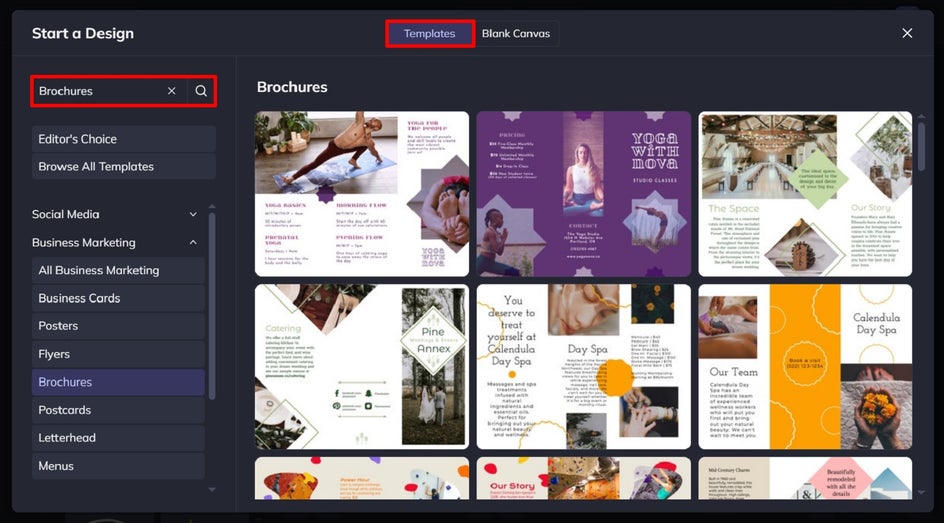Expand the Social Media category
The image size is (944, 523).
(114, 214)
